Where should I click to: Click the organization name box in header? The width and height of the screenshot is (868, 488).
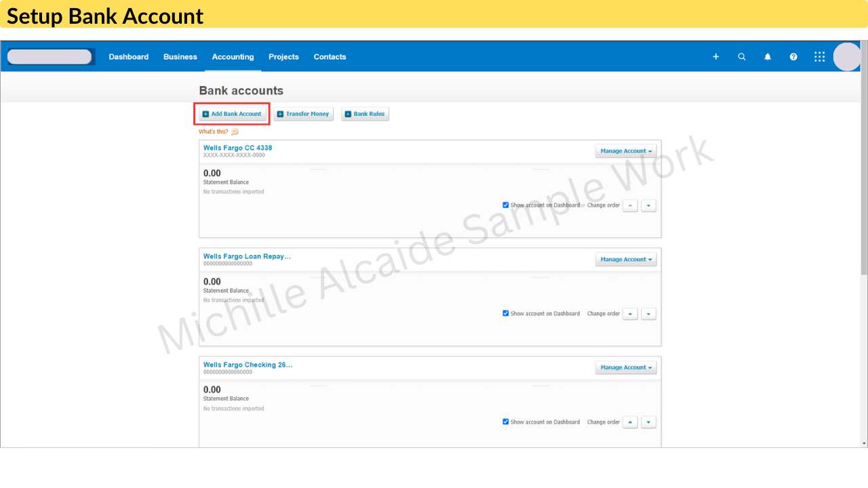[x=50, y=57]
